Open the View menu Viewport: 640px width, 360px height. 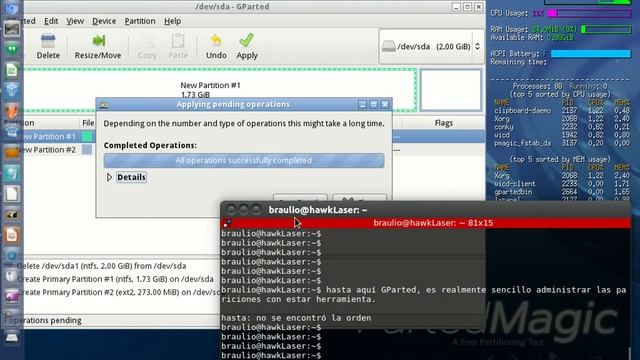coord(75,21)
